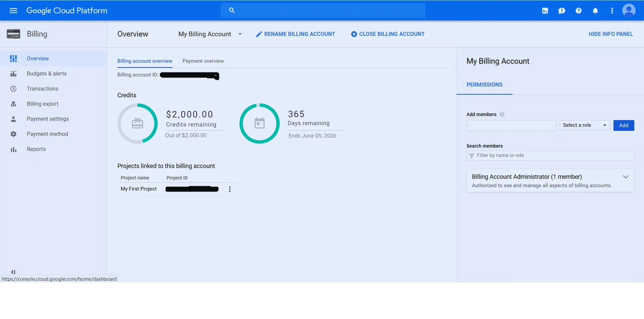Switch to Payment overview tab
Image resolution: width=644 pixels, height=319 pixels.
pyautogui.click(x=203, y=61)
